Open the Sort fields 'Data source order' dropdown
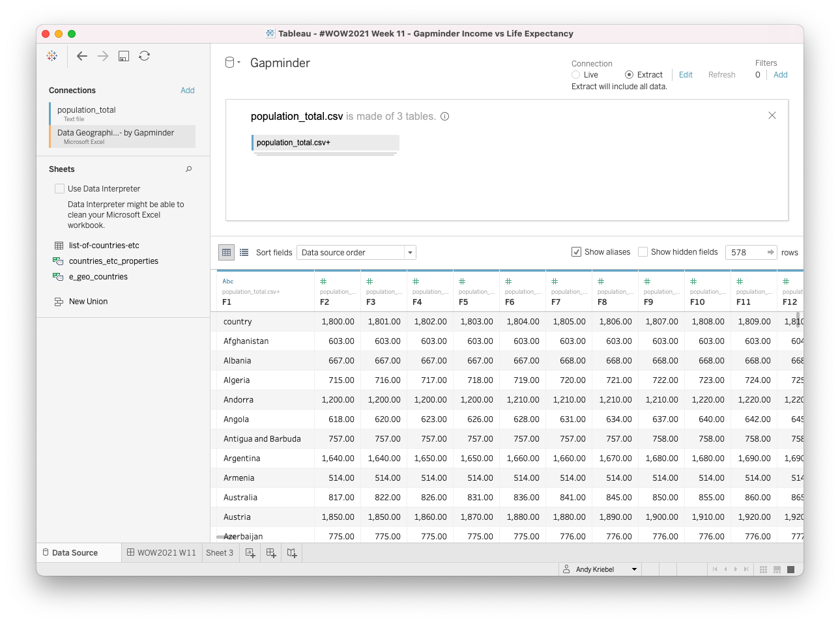 point(356,253)
